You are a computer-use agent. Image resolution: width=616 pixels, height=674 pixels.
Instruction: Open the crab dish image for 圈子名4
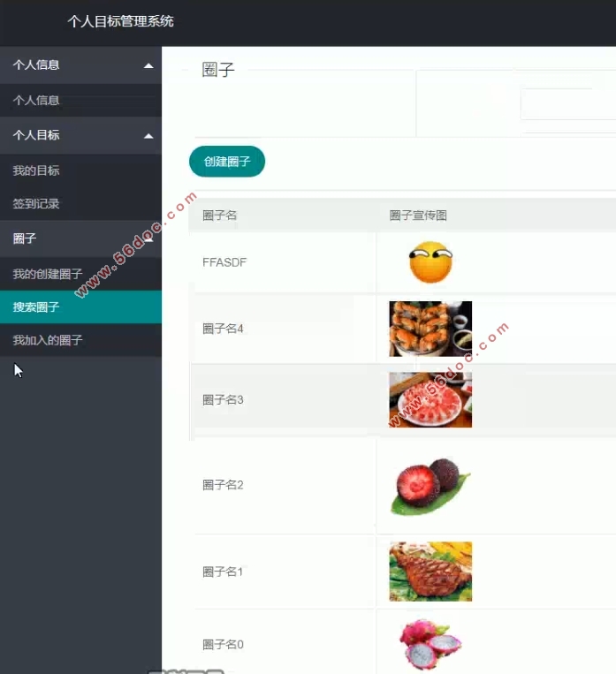pyautogui.click(x=430, y=329)
